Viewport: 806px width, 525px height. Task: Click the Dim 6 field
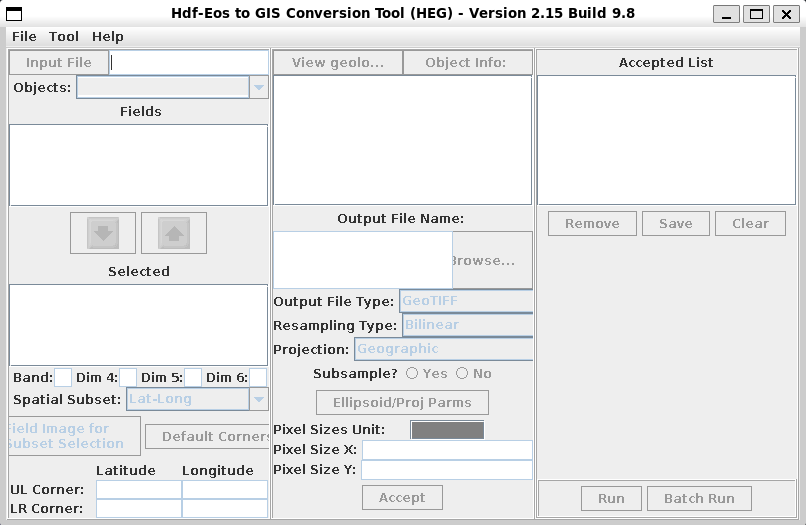click(x=258, y=377)
